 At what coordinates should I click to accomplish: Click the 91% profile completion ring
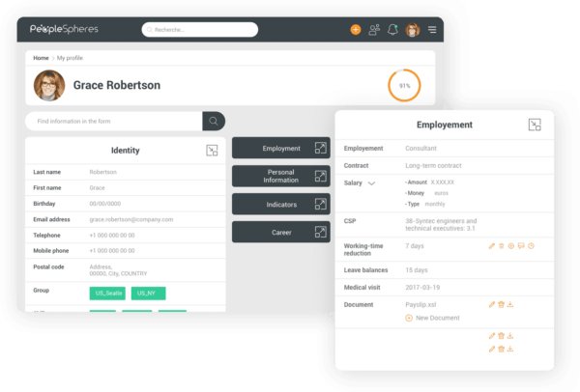(404, 85)
